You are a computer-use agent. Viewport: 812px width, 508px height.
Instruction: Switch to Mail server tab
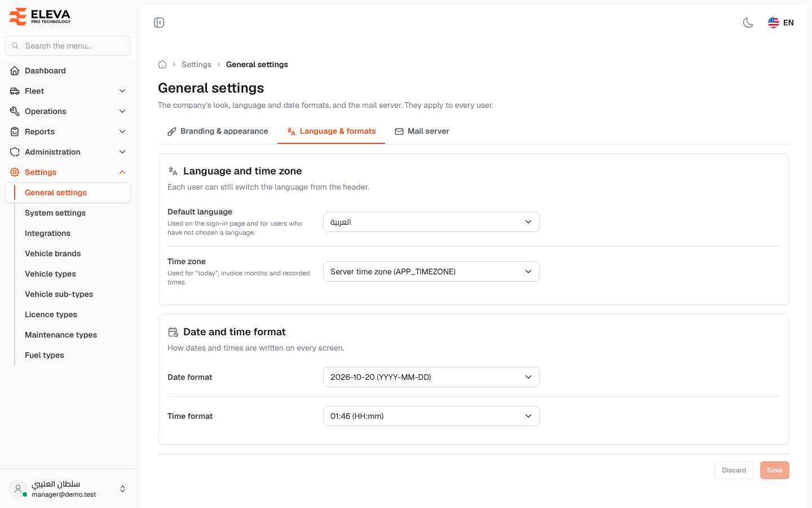click(x=422, y=131)
